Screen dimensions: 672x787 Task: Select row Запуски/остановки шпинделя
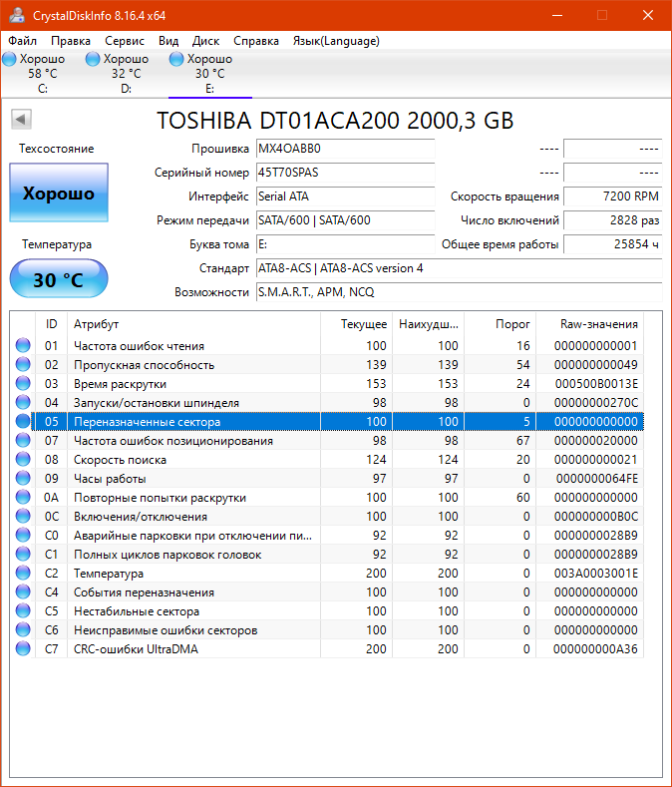(x=339, y=403)
